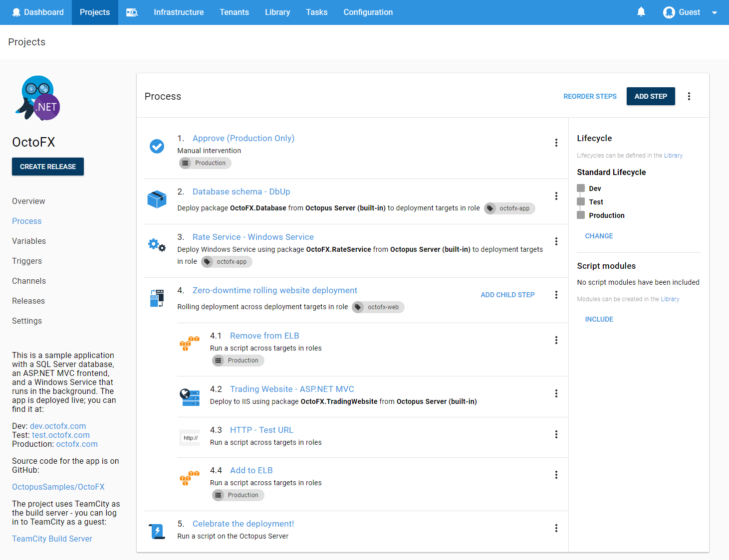Click the OctoFX project logo
This screenshot has height=560, width=729.
point(38,98)
